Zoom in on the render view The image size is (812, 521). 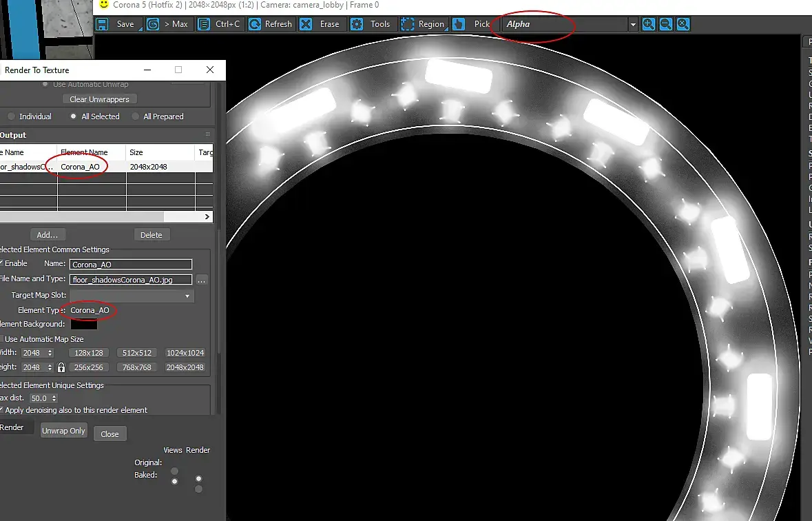coord(648,24)
